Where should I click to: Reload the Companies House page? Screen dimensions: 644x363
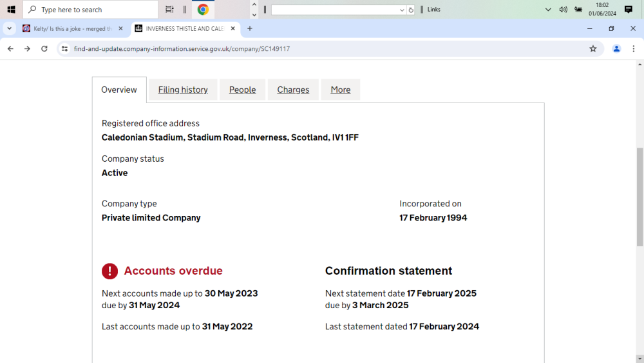coord(44,48)
